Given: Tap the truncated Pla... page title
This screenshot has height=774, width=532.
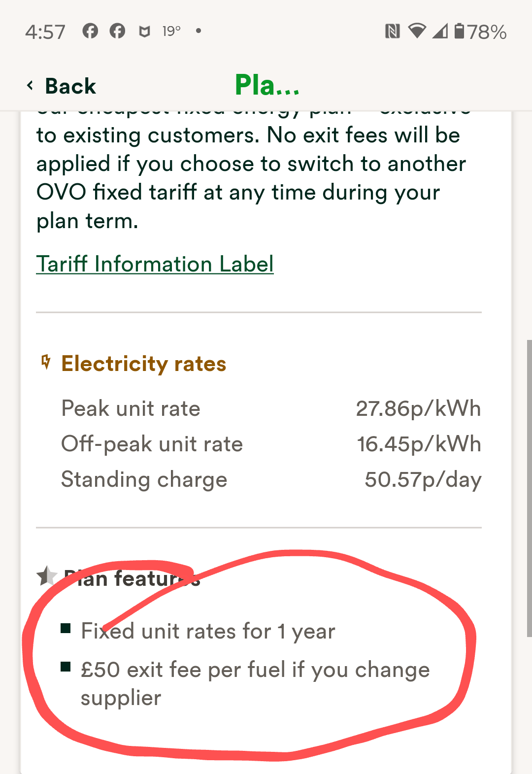Looking at the screenshot, I should [267, 85].
